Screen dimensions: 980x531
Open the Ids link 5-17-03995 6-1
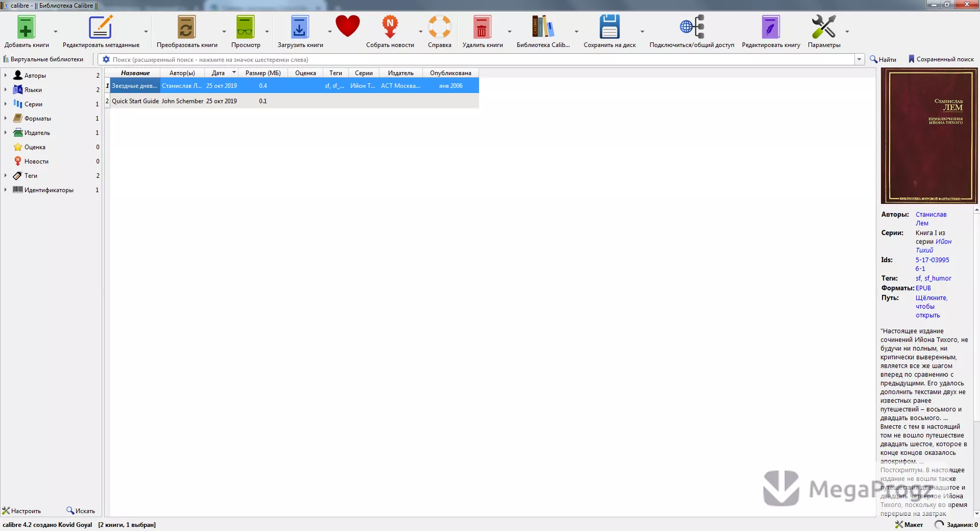[932, 264]
